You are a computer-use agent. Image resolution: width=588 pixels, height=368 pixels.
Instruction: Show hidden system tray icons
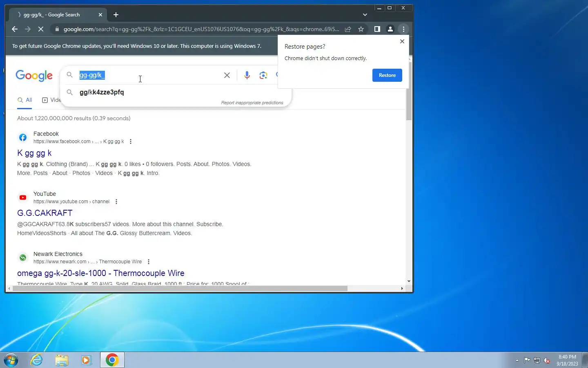click(x=517, y=360)
